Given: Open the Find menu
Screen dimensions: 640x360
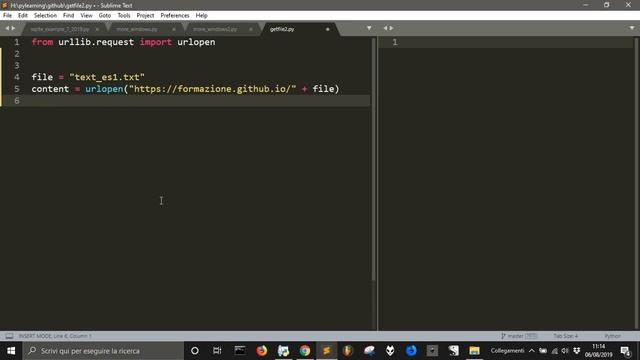Looking at the screenshot, I should (68, 16).
